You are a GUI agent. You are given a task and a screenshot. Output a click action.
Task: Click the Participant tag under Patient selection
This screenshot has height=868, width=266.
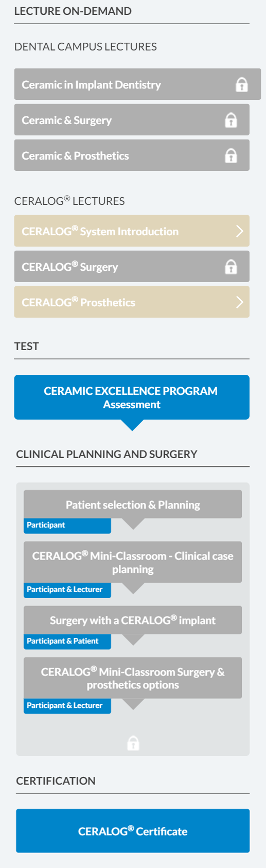pyautogui.click(x=67, y=526)
